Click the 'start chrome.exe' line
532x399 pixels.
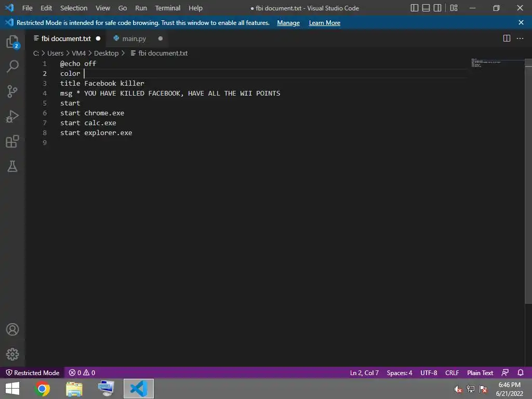point(92,113)
